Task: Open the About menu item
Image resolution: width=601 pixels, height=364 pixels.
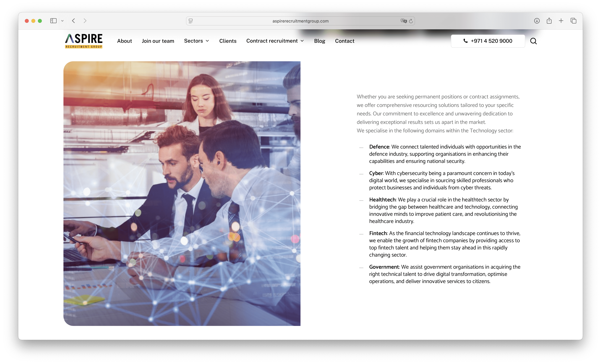Action: [x=124, y=41]
